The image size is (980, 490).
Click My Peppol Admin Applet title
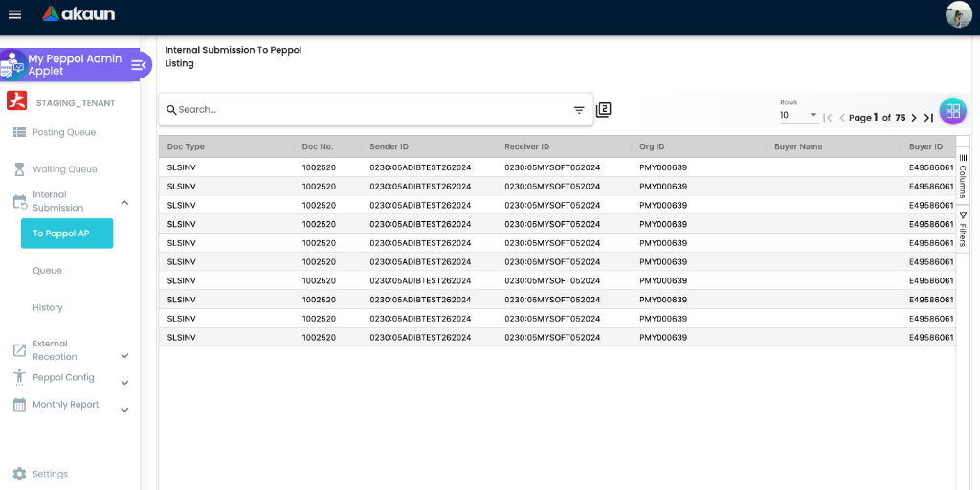pyautogui.click(x=75, y=65)
